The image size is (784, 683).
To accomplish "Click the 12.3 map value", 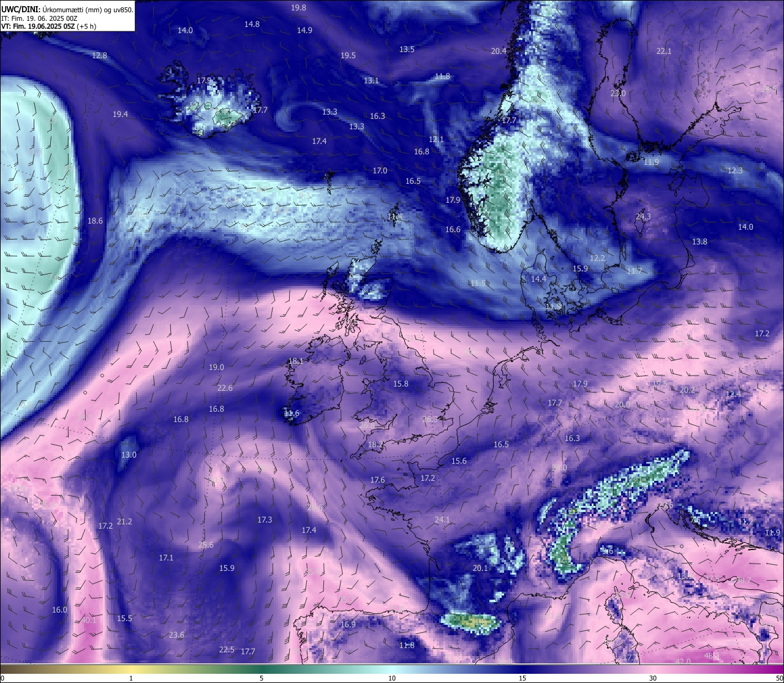I will point(735,170).
